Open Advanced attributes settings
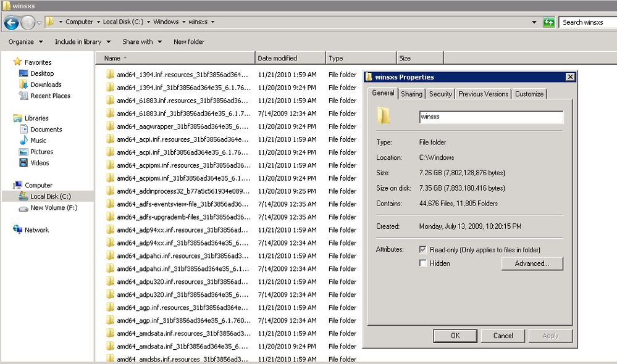Image resolution: width=617 pixels, height=364 pixels. coord(532,263)
